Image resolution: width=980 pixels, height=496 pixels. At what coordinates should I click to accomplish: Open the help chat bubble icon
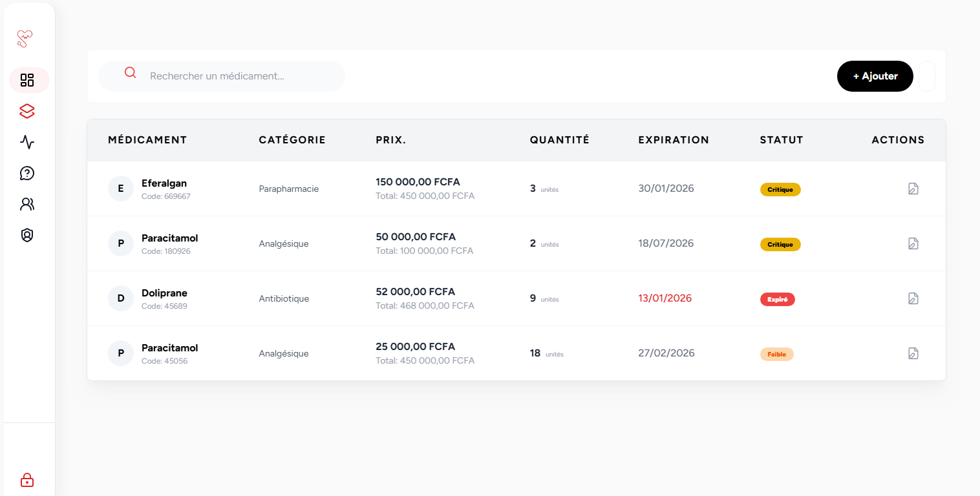click(27, 173)
